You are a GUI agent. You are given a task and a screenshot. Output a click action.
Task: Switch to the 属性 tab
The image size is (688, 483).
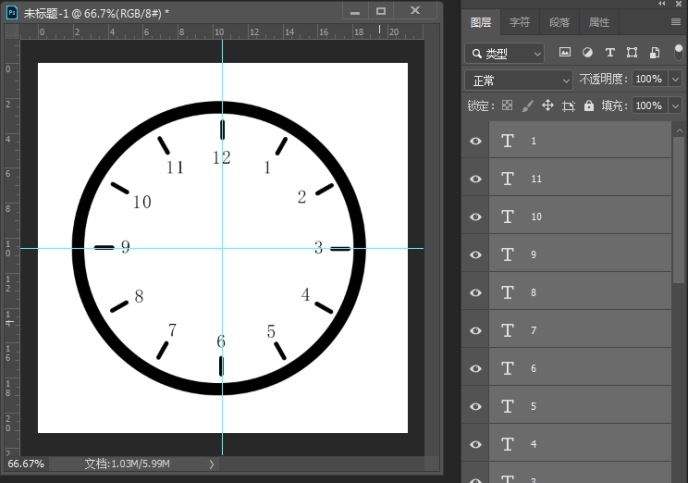click(x=599, y=22)
